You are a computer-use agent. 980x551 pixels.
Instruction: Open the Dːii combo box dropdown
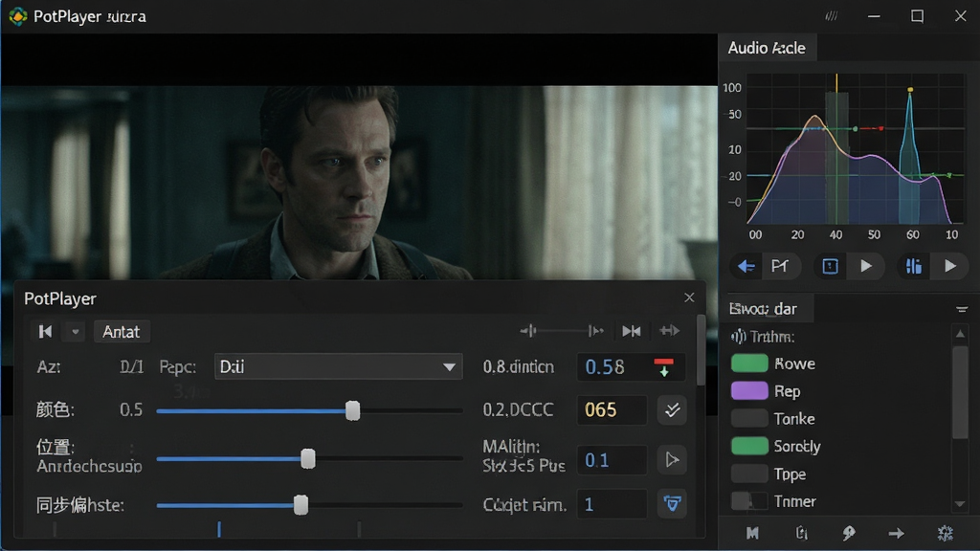338,366
